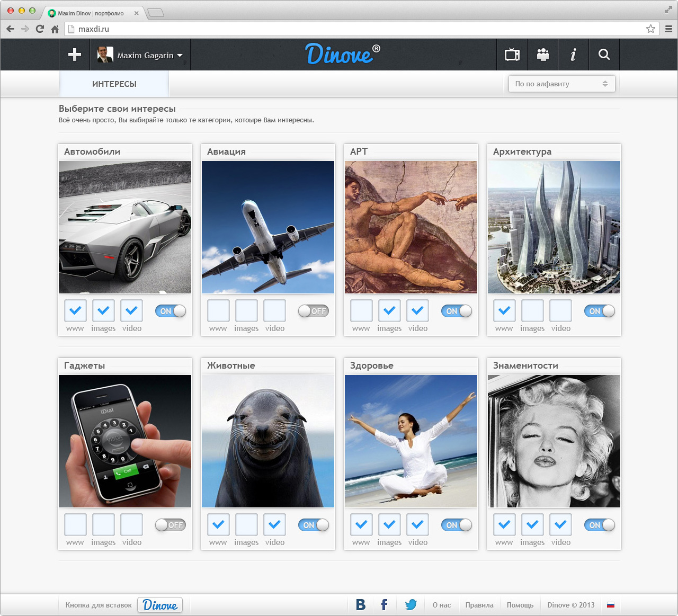This screenshot has width=678, height=616.
Task: Uncheck www for Архитектура
Action: point(504,311)
